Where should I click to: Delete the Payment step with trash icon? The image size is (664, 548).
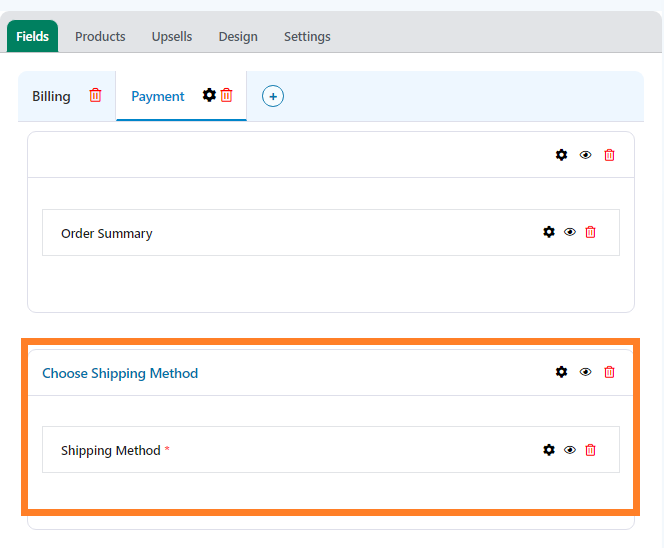coord(227,95)
